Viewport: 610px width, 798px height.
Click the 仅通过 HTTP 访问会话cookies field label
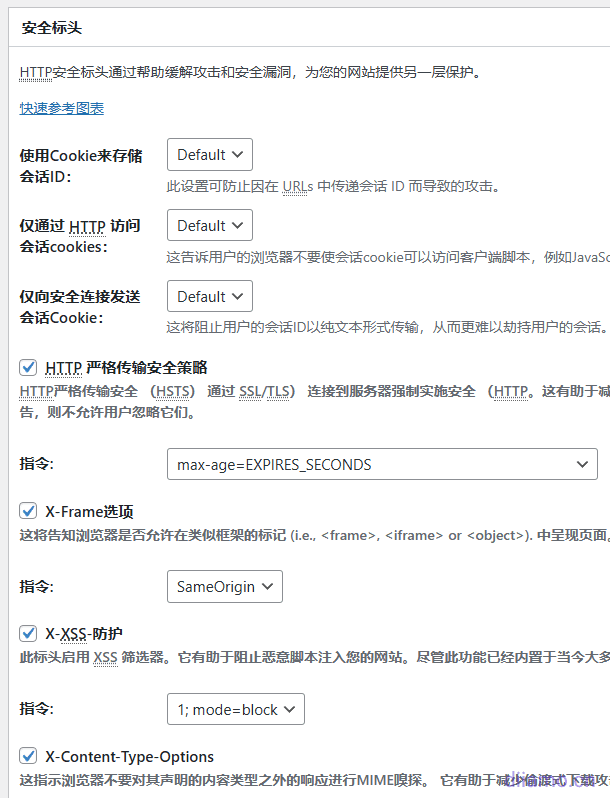click(80, 236)
